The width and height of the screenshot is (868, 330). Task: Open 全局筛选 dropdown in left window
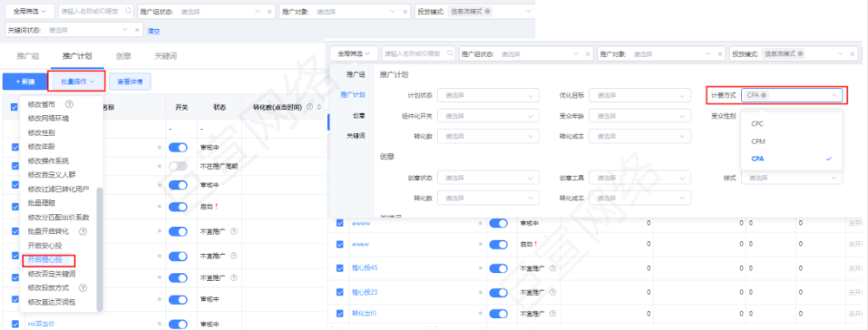click(30, 12)
